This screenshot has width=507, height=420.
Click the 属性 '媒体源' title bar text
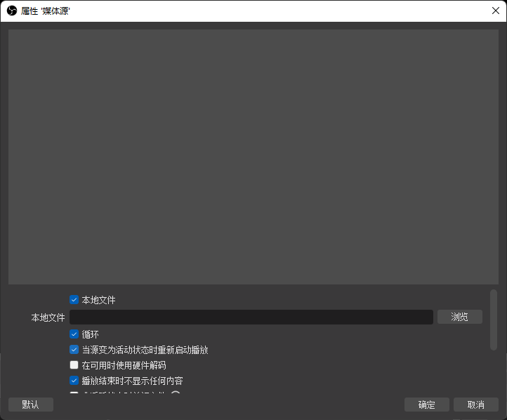coord(46,11)
